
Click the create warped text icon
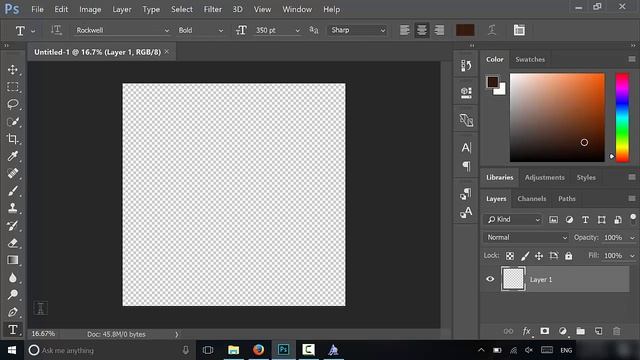pos(492,30)
